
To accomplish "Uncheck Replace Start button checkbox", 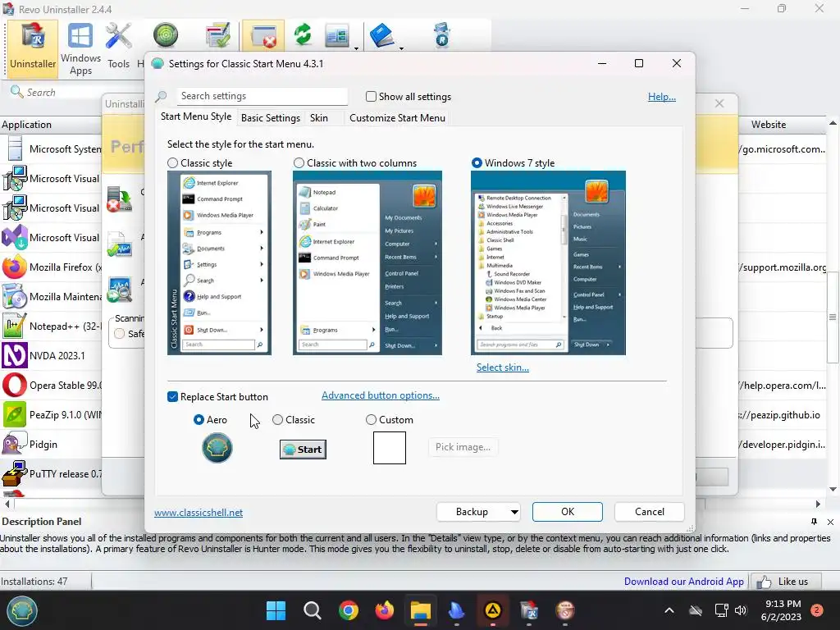I will (172, 397).
